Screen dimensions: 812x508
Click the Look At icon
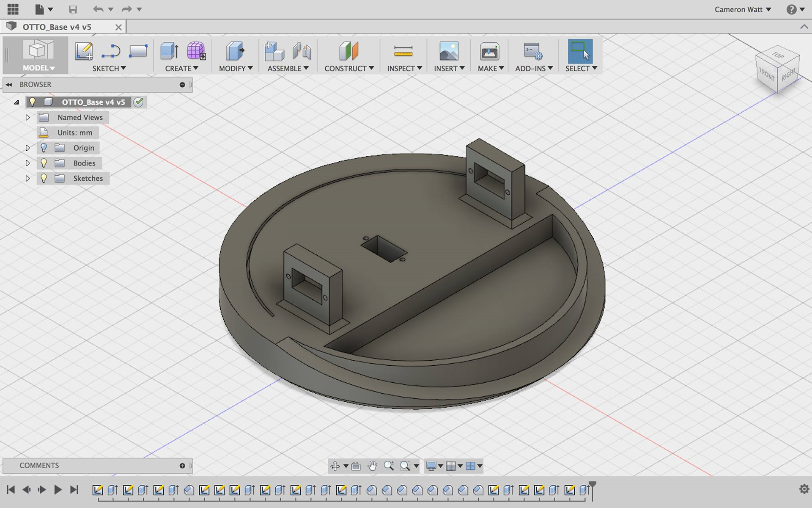point(356,466)
